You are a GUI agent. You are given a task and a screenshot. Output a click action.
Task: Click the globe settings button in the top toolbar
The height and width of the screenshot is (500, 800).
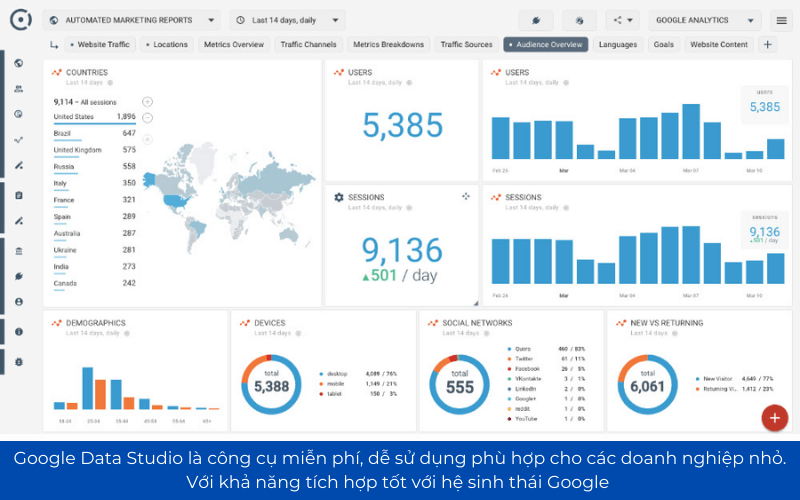point(579,20)
